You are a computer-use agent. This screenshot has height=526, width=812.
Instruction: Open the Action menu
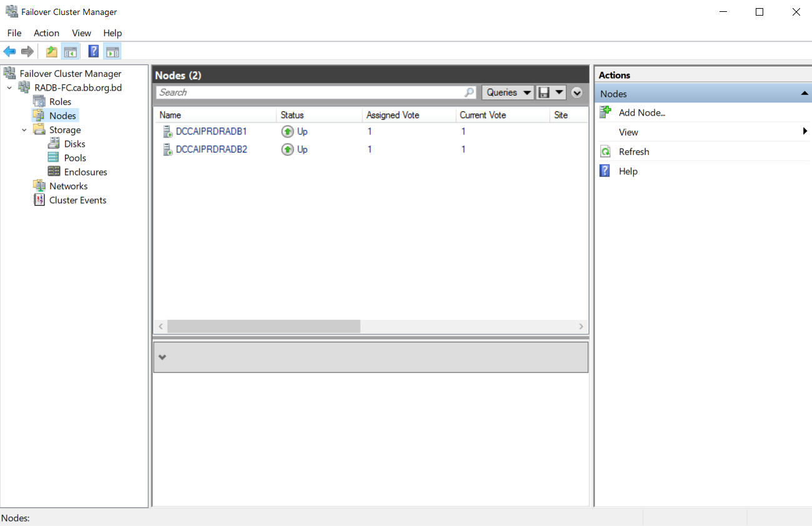pyautogui.click(x=47, y=33)
